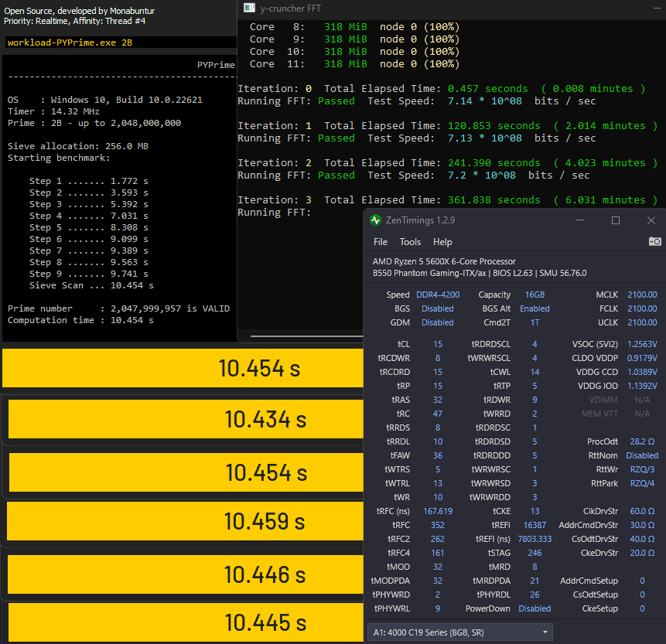
Task: Click the Cmd2T 1T value
Action: tap(535, 322)
